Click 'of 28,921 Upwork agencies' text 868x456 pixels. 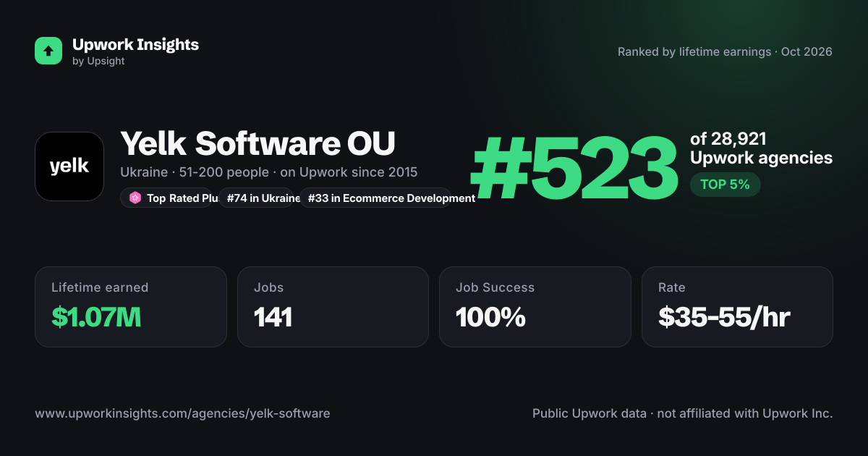[761, 148]
